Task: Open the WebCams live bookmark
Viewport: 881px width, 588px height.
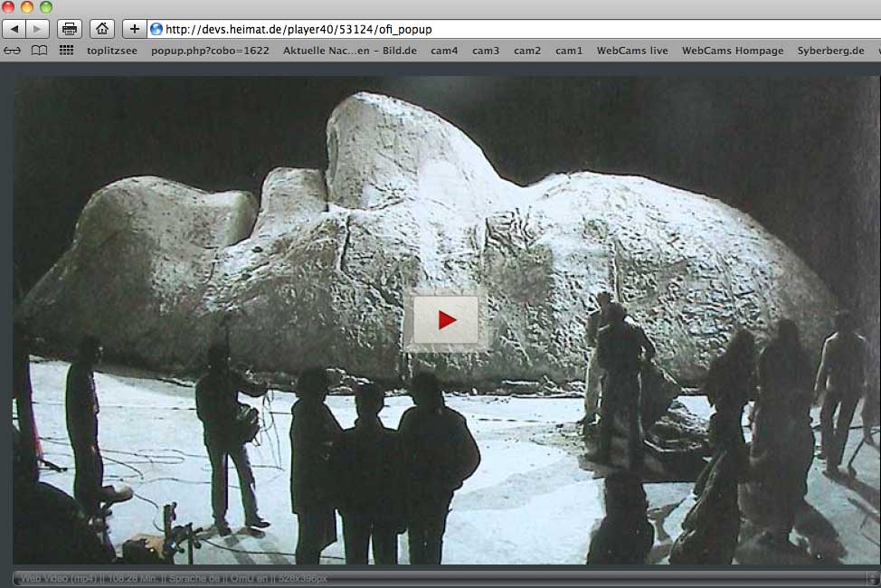Action: 632,51
